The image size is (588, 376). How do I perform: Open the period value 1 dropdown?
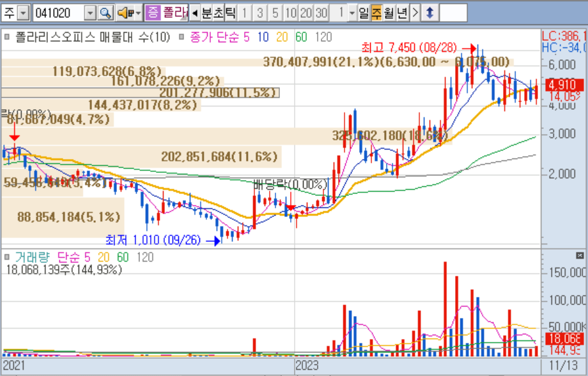[x=352, y=13]
